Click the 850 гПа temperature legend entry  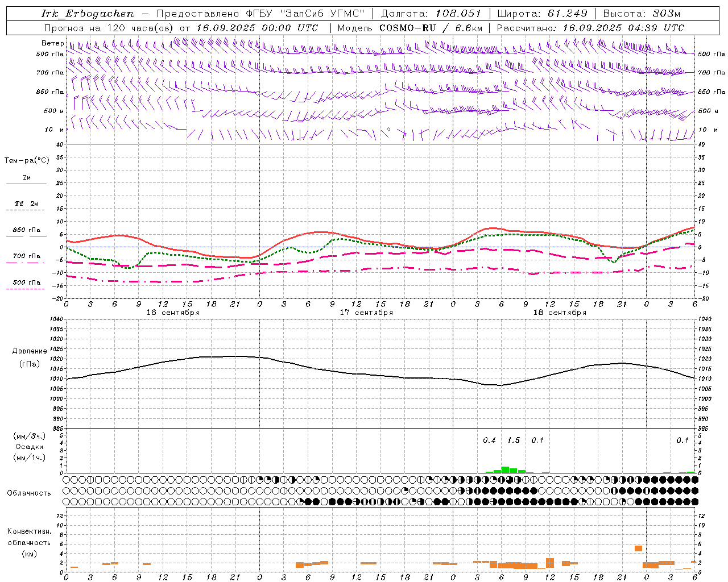[x=26, y=230]
